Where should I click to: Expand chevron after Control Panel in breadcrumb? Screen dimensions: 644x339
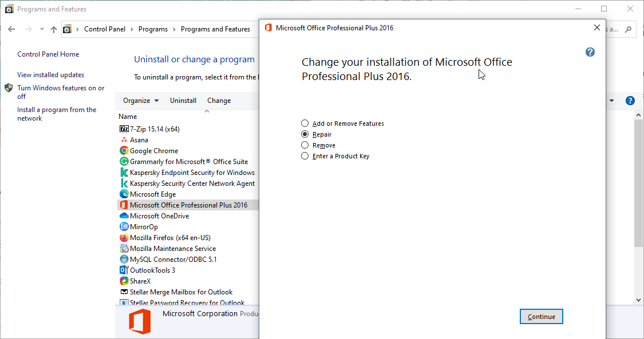(x=132, y=29)
